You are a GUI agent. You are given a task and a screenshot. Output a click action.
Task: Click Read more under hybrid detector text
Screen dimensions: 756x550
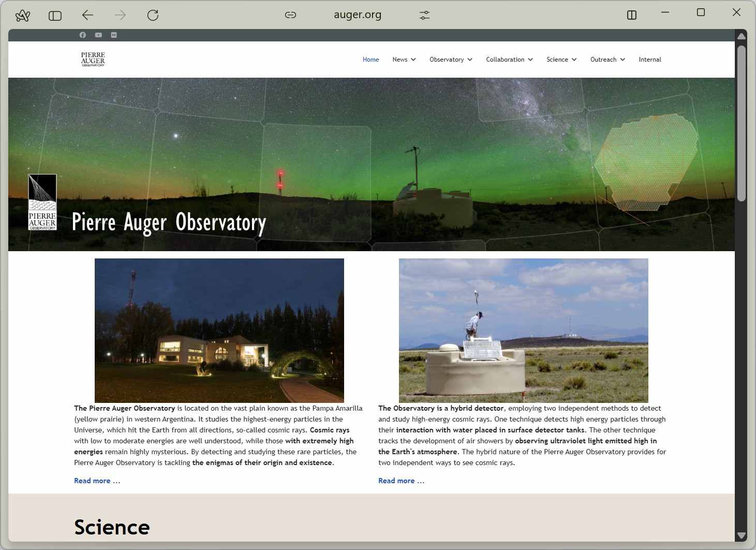tap(401, 481)
